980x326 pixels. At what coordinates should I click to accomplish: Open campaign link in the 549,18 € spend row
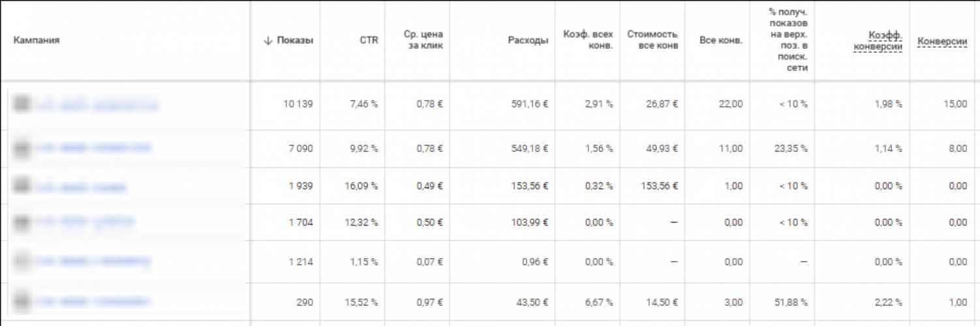(93, 148)
